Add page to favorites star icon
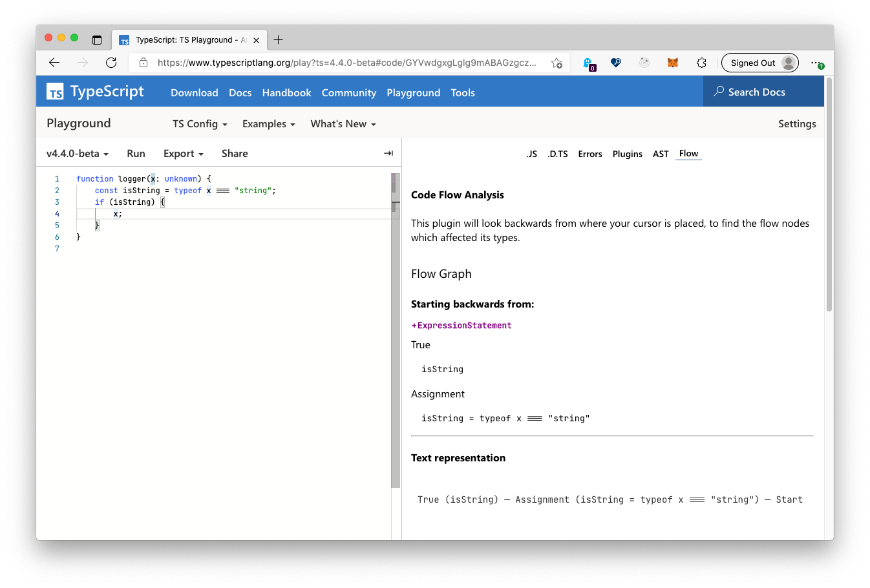 click(557, 63)
